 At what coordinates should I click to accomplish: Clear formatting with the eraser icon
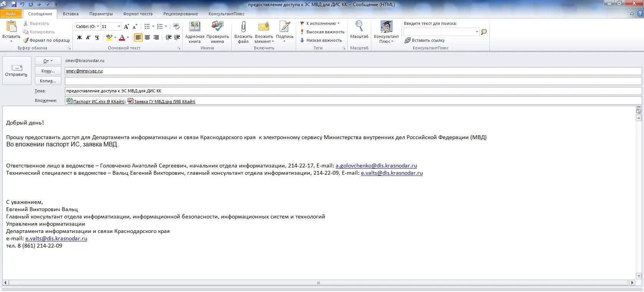(176, 26)
